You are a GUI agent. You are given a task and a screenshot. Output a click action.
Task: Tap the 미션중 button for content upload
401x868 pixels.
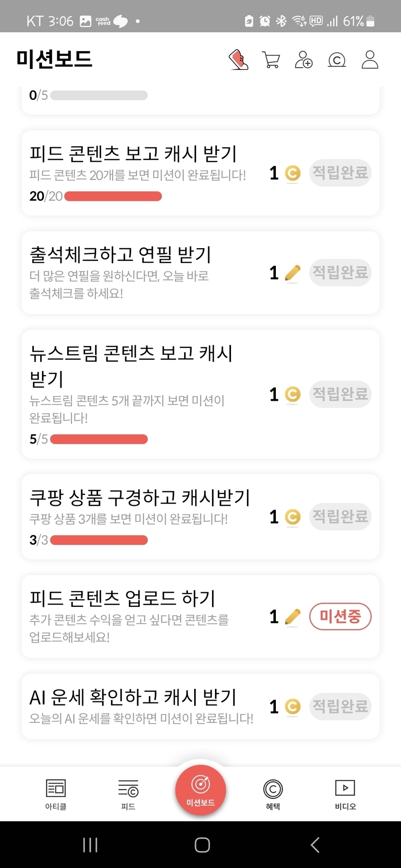[x=340, y=616]
